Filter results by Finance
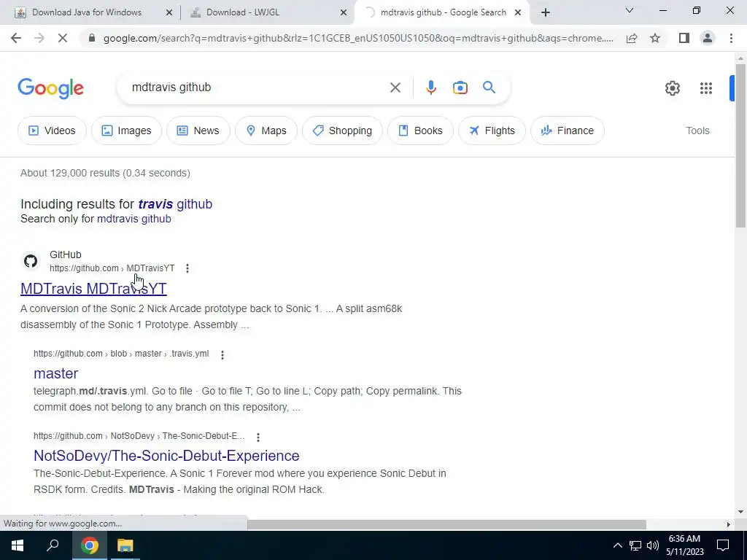Screen dimensions: 747x560 pos(567,131)
